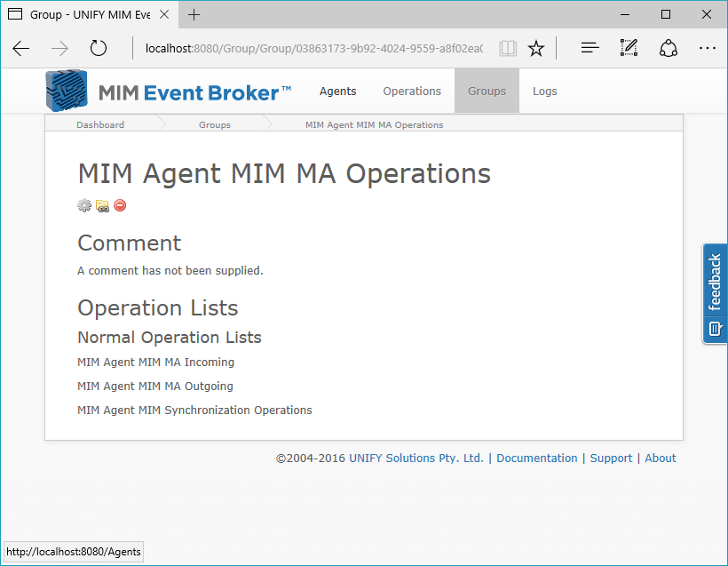Click the 'A comment has not been supplied.' text
Viewport: 728px width, 566px height.
170,270
